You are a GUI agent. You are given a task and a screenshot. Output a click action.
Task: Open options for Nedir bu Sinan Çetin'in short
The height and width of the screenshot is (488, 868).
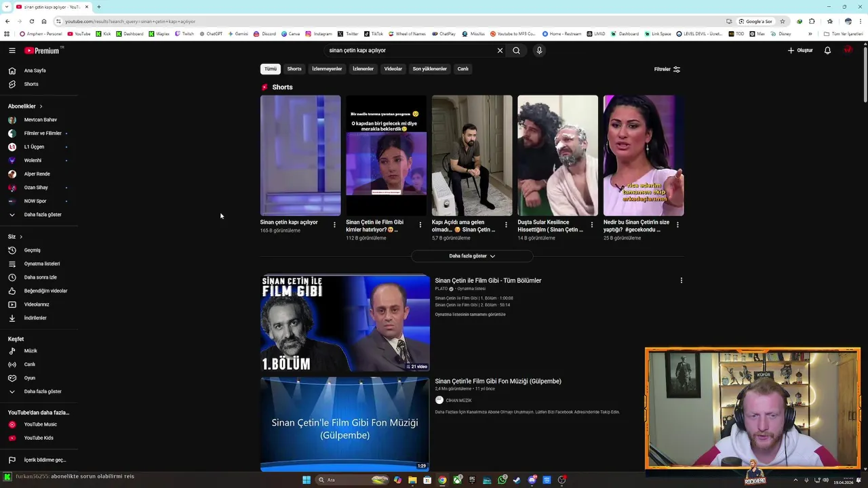point(677,224)
